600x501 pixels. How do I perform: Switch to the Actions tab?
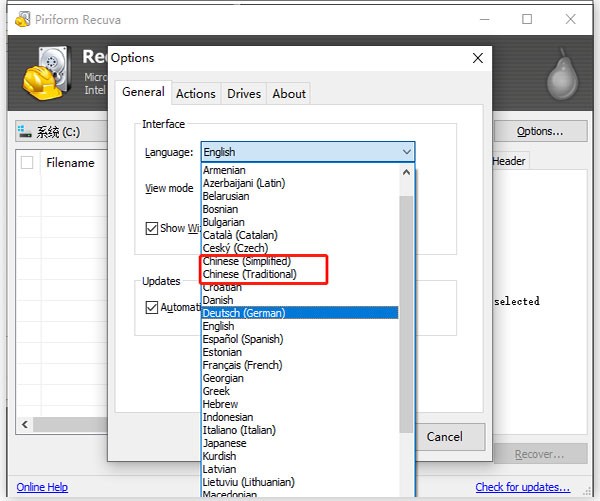196,94
